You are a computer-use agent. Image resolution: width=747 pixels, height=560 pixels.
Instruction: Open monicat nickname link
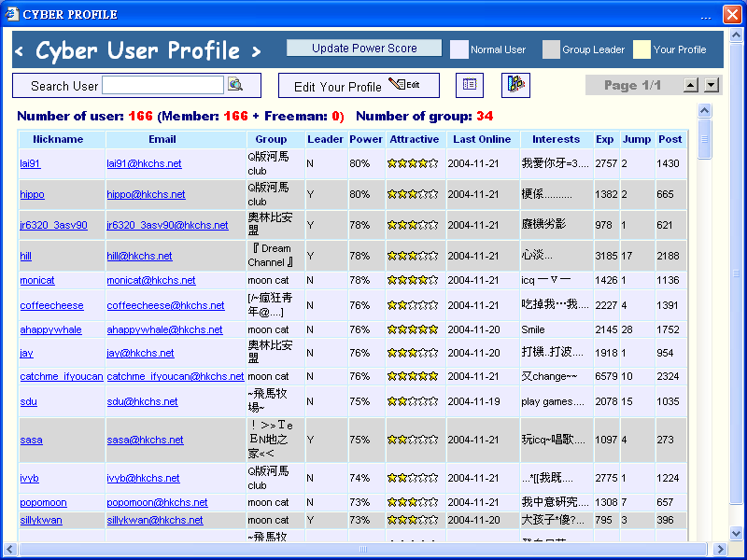point(37,280)
